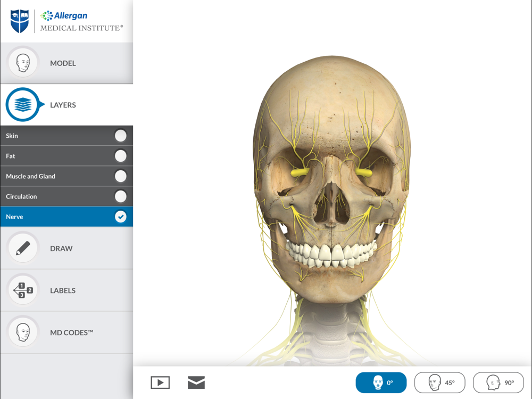This screenshot has width=532, height=399.
Task: Expand the LABELS menu section
Action: 66,290
